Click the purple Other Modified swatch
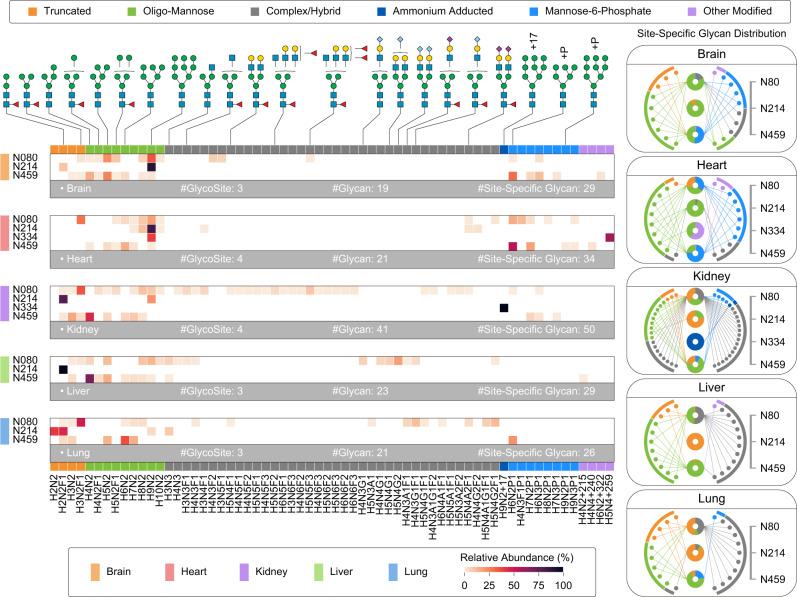The height and width of the screenshot is (597, 797). [x=691, y=11]
